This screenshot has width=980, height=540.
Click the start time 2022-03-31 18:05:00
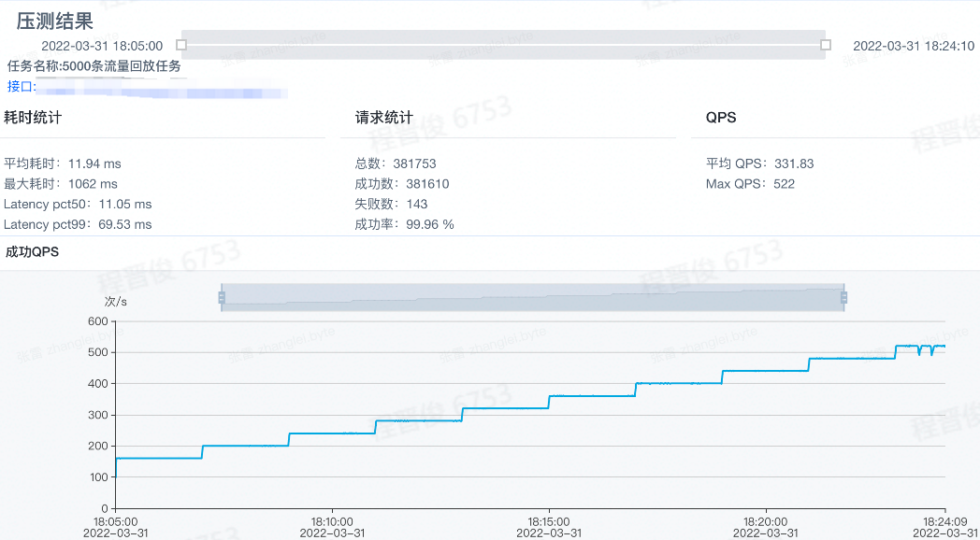point(102,46)
